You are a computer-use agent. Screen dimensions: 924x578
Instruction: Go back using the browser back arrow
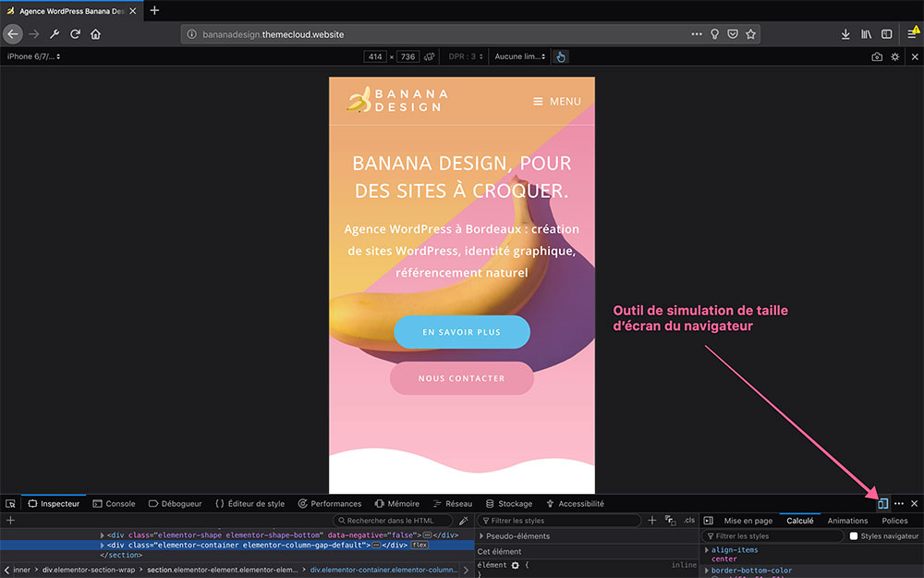pyautogui.click(x=13, y=34)
